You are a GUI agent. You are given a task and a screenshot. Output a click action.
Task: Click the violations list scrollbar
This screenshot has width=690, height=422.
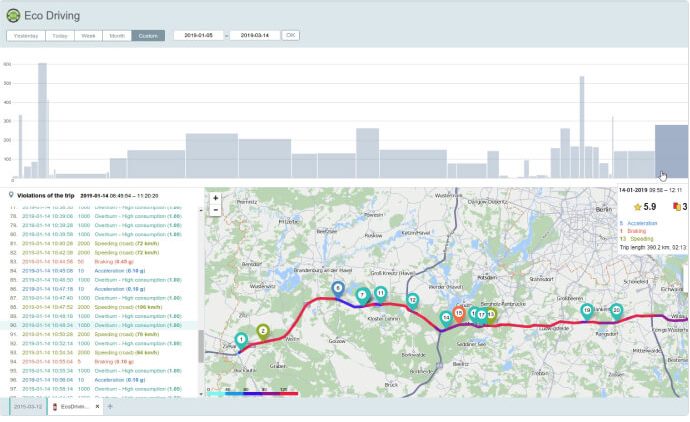click(200, 345)
